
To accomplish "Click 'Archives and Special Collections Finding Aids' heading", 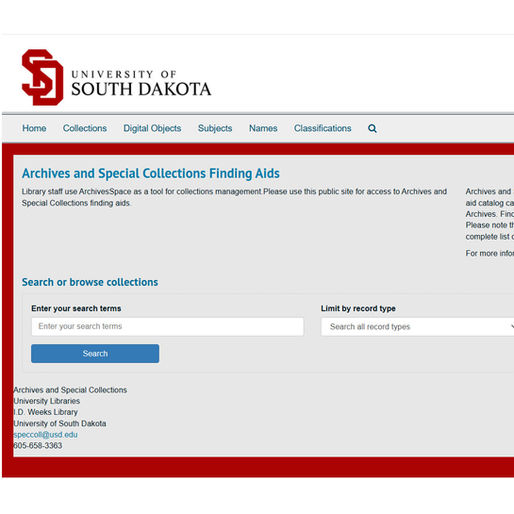I will [151, 173].
